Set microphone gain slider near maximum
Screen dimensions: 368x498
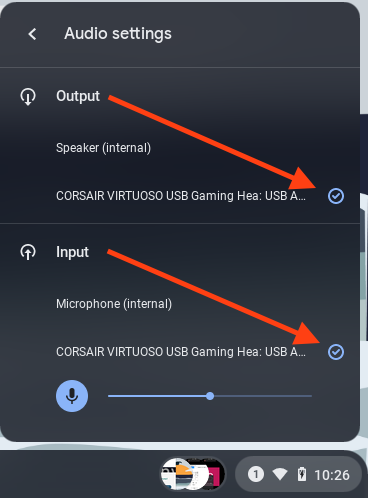pyautogui.click(x=306, y=396)
